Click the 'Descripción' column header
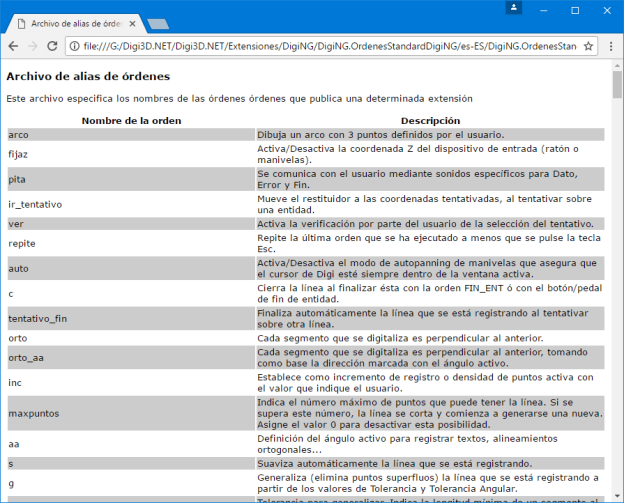Screen dimensions: 624x503 pyautogui.click(x=430, y=120)
